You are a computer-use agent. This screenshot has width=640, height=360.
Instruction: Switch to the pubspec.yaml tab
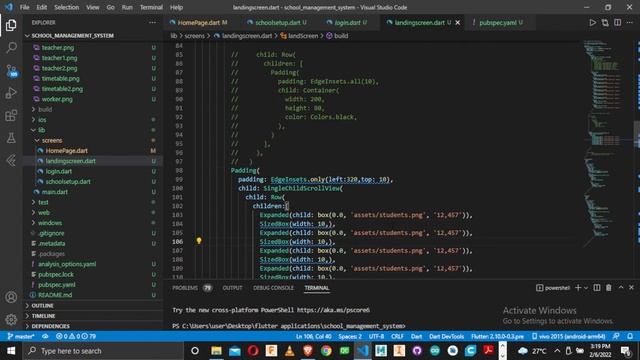[498, 23]
